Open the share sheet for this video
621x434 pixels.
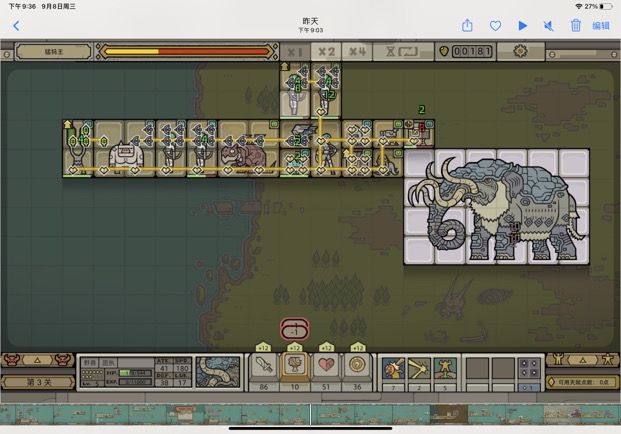(467, 25)
